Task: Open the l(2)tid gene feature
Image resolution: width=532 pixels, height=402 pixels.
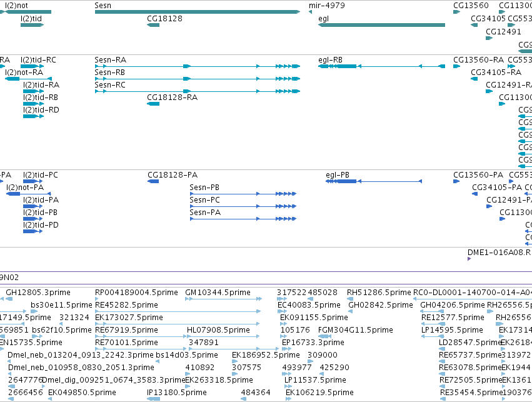Action: (33, 25)
